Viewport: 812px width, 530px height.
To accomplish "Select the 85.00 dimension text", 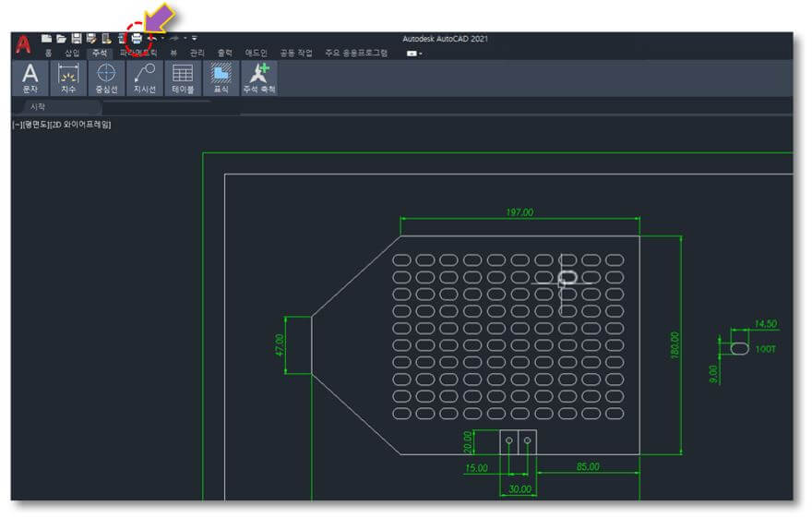I will pos(588,467).
